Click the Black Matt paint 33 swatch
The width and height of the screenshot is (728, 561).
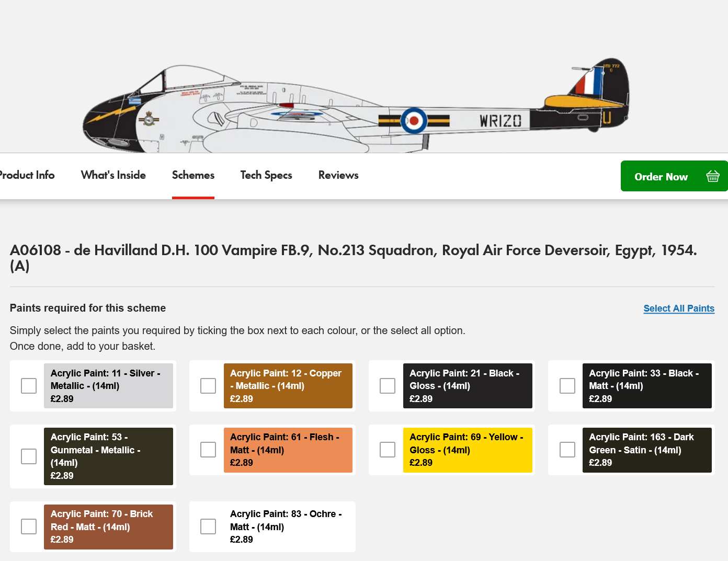point(647,386)
